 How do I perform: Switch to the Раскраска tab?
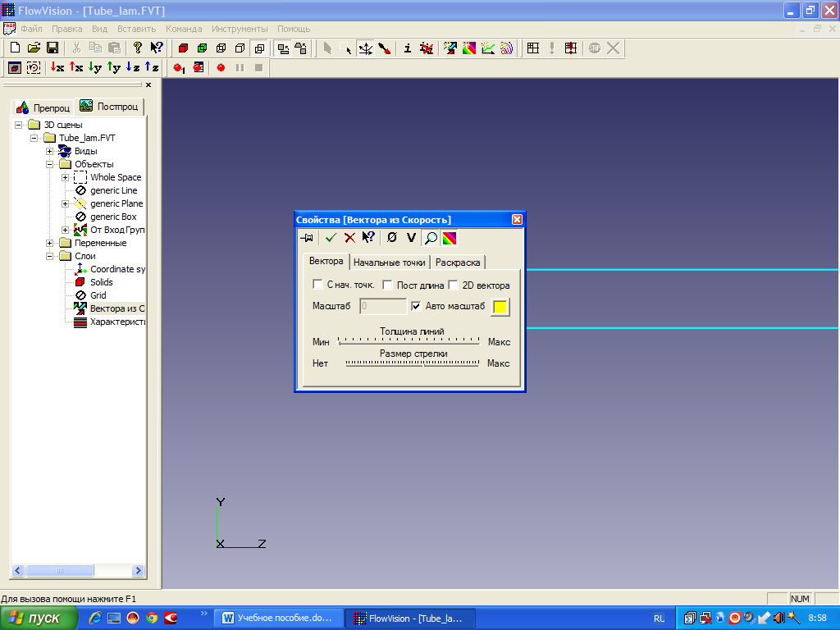458,262
